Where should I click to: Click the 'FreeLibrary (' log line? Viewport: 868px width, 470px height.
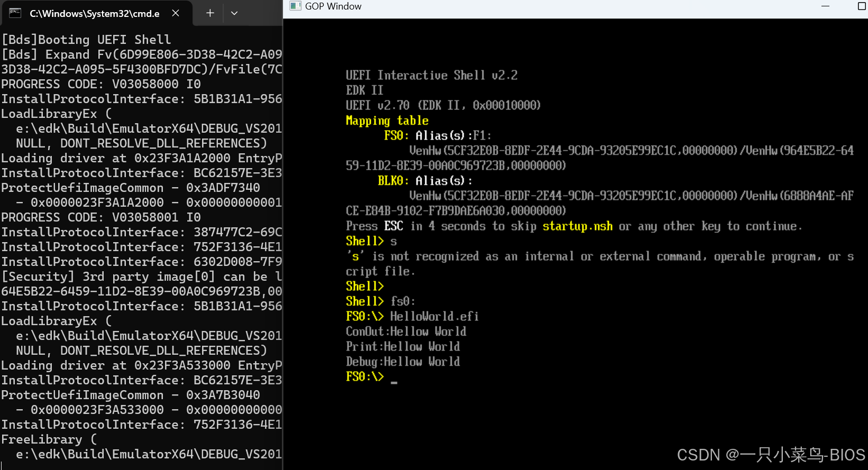49,439
